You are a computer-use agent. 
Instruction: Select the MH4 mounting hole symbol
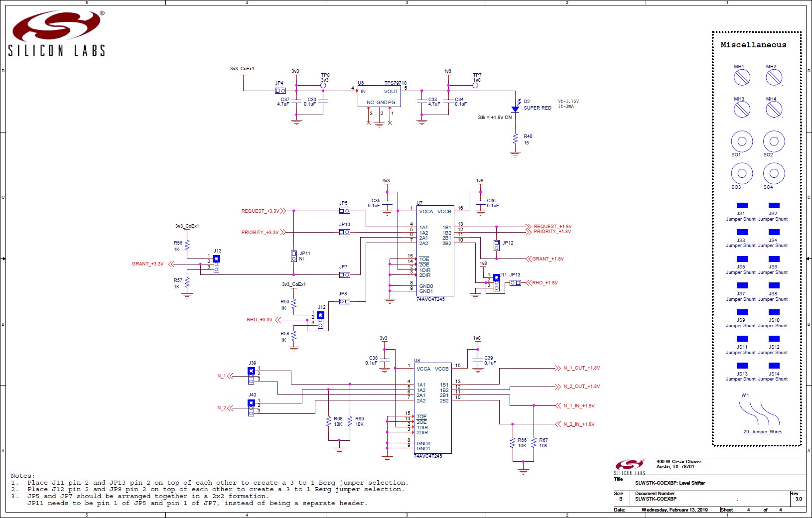(774, 110)
